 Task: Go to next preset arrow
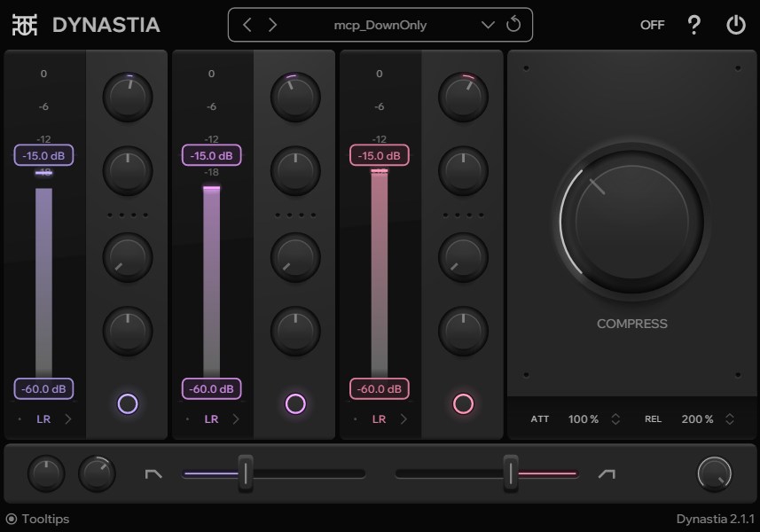click(x=272, y=25)
